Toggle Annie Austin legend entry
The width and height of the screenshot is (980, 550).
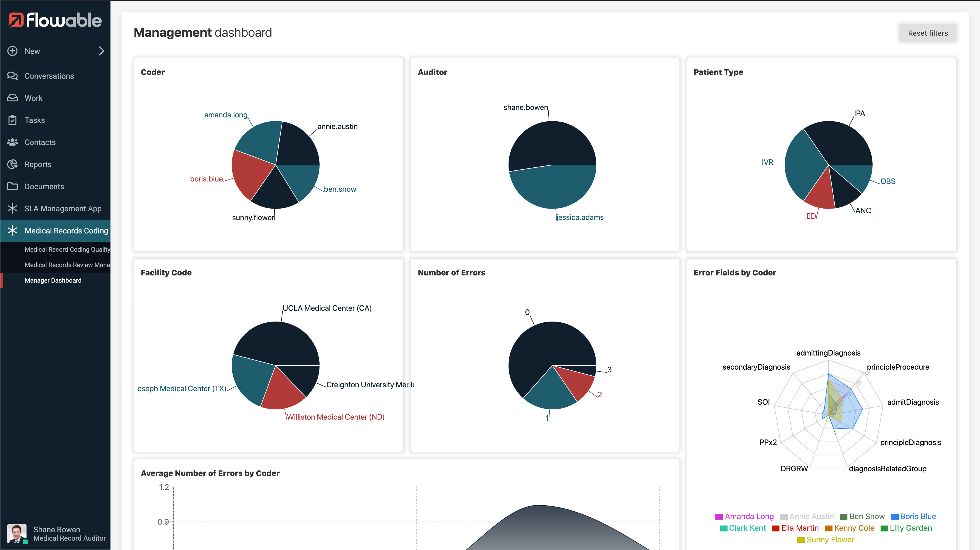[807, 516]
